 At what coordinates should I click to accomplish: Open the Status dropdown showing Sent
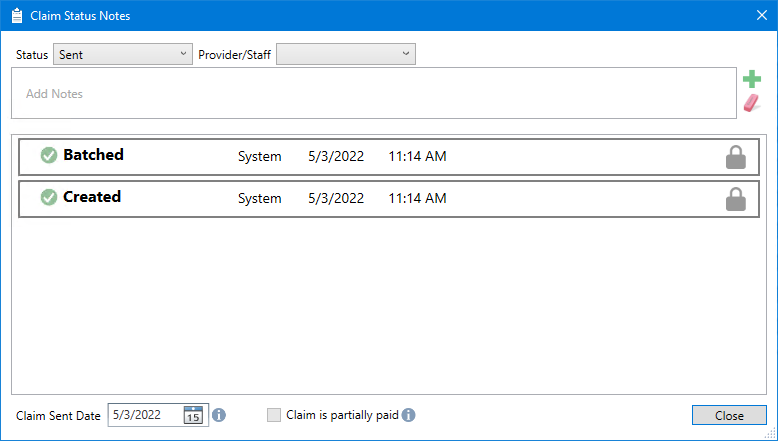click(122, 54)
